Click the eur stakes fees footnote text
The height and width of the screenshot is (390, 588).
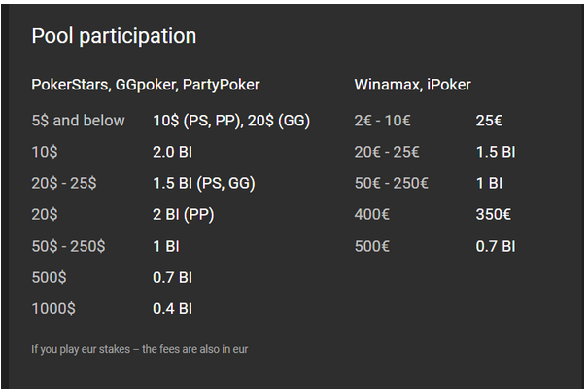[140, 348]
